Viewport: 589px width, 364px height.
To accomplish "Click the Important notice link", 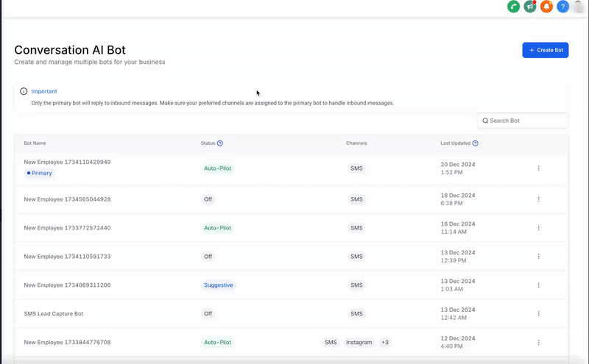I will tap(44, 91).
